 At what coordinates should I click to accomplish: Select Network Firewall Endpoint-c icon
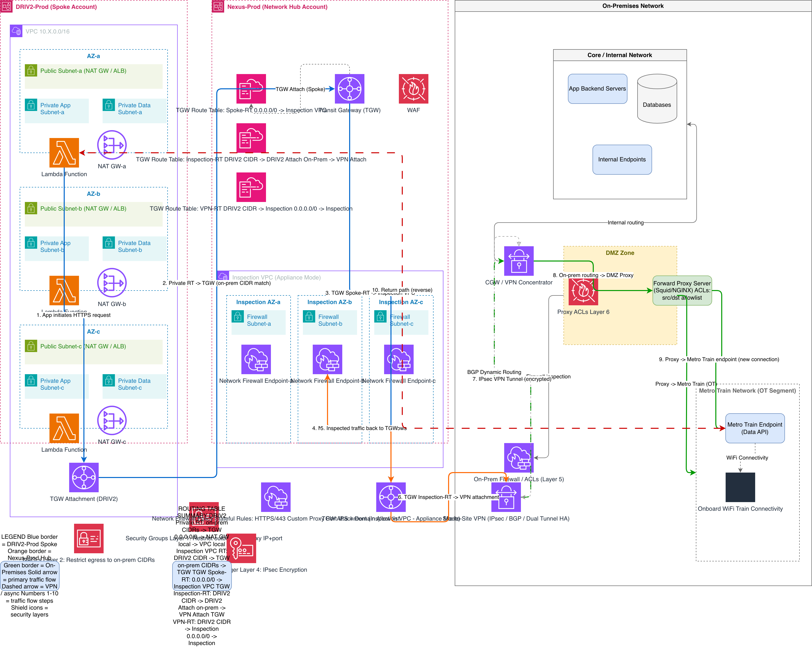[399, 359]
